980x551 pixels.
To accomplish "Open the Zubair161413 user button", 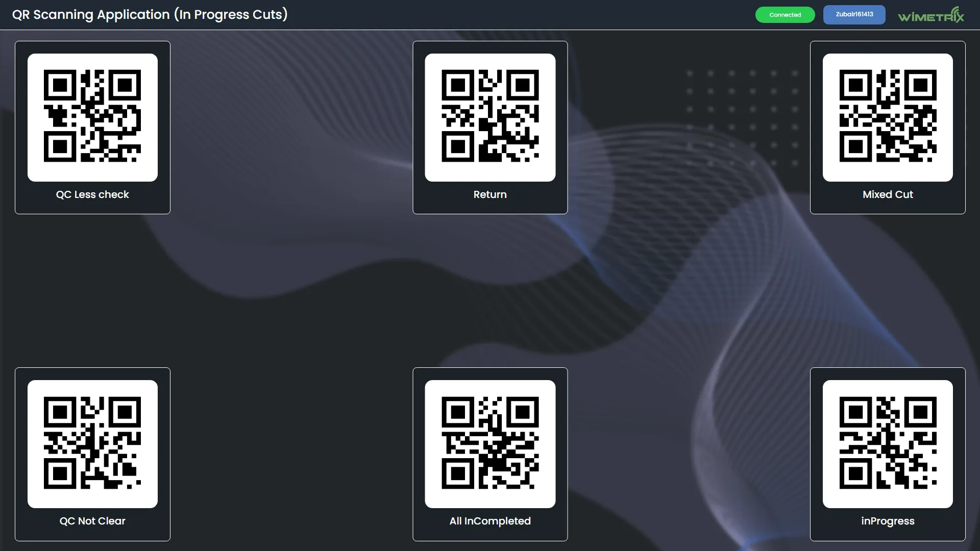I will (x=854, y=15).
